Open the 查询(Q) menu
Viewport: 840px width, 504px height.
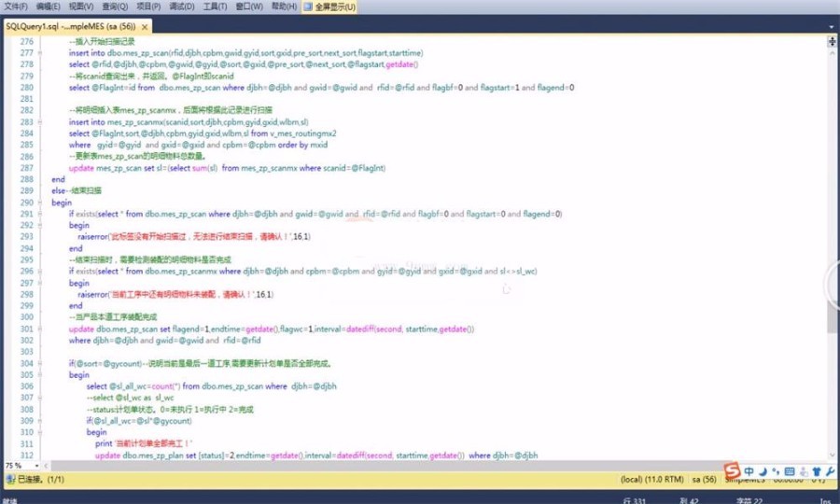pyautogui.click(x=116, y=7)
